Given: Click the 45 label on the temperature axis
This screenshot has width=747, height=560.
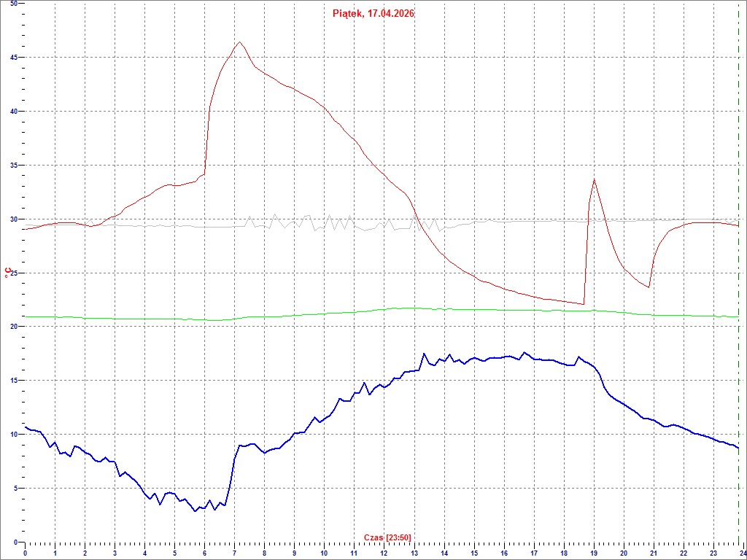Looking at the screenshot, I should (x=15, y=58).
